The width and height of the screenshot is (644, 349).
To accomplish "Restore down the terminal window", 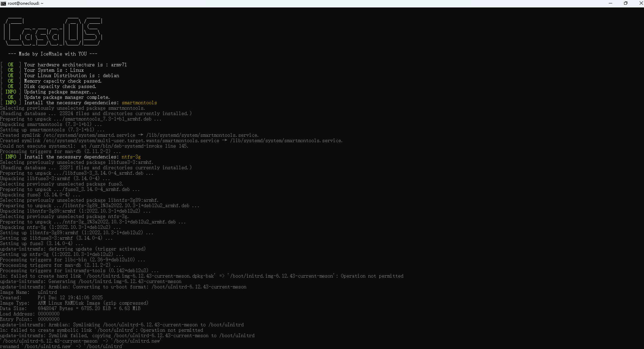I will click(625, 3).
